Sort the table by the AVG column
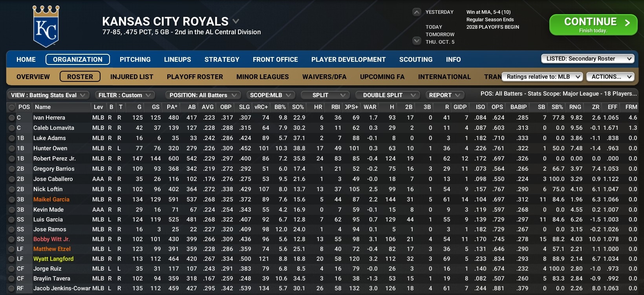This screenshot has height=295, width=644. (x=208, y=107)
